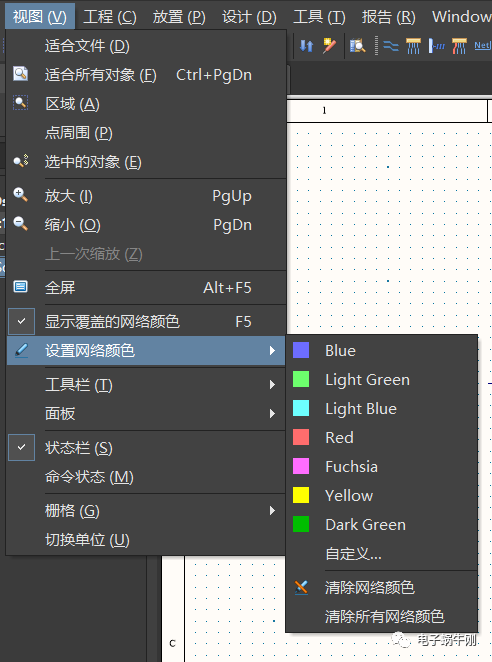The height and width of the screenshot is (662, 492).
Task: Pick the Fuchsia color swatch
Action: point(301,466)
